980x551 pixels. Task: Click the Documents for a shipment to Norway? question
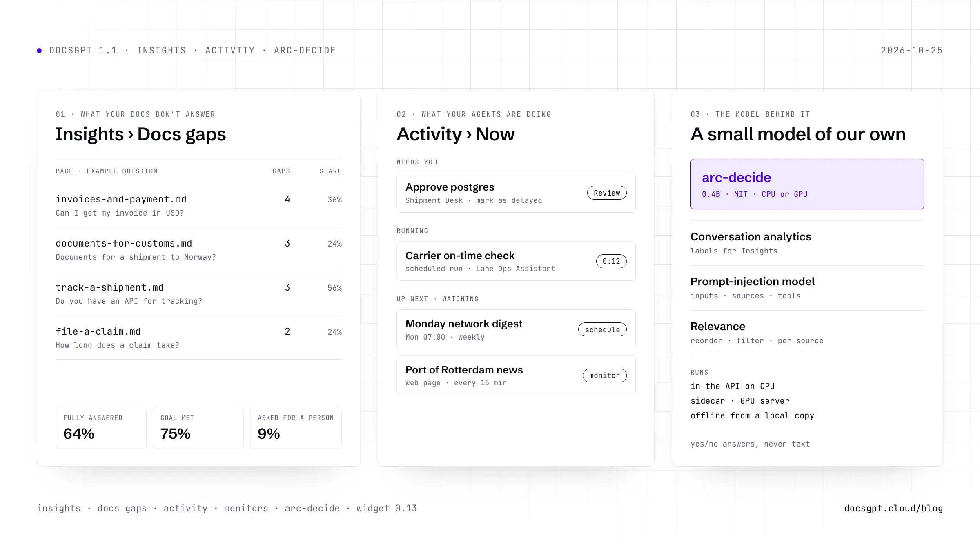point(136,257)
